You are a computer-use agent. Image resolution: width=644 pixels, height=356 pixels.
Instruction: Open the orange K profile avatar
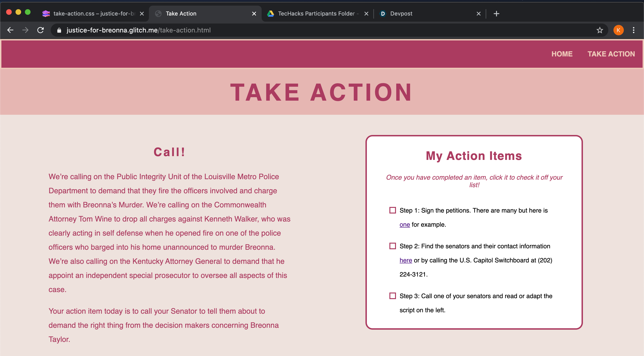(618, 30)
